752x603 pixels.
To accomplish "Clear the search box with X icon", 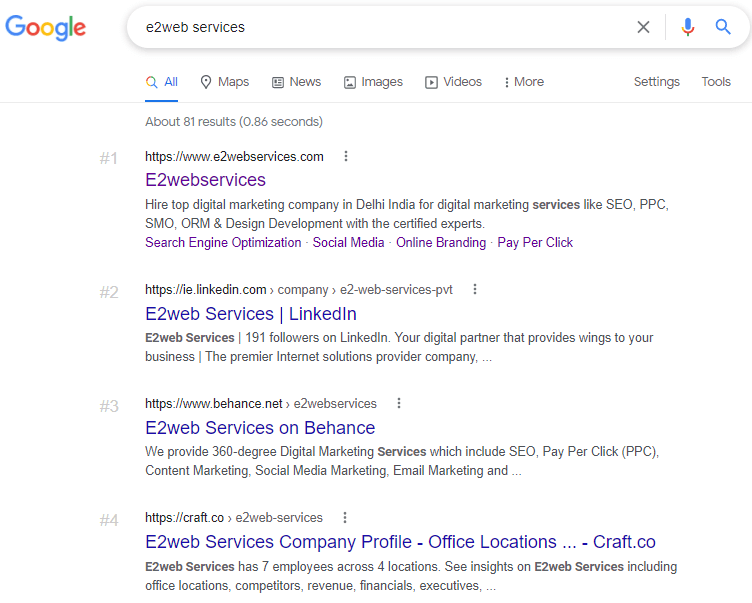I will click(643, 27).
